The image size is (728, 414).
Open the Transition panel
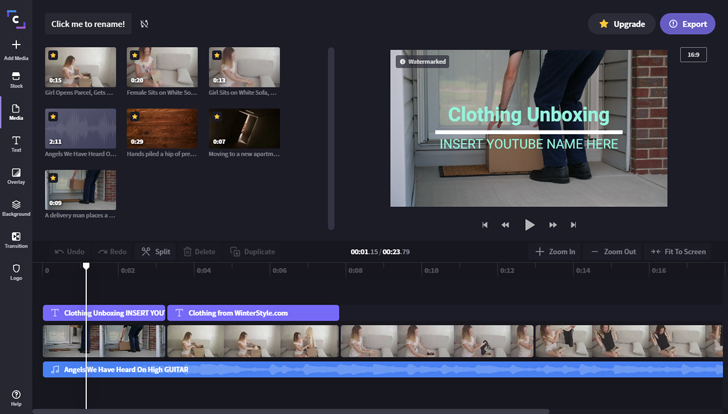click(x=16, y=240)
